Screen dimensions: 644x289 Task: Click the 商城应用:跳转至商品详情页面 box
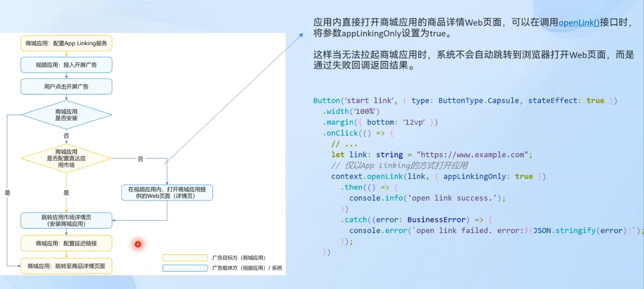tap(66, 266)
